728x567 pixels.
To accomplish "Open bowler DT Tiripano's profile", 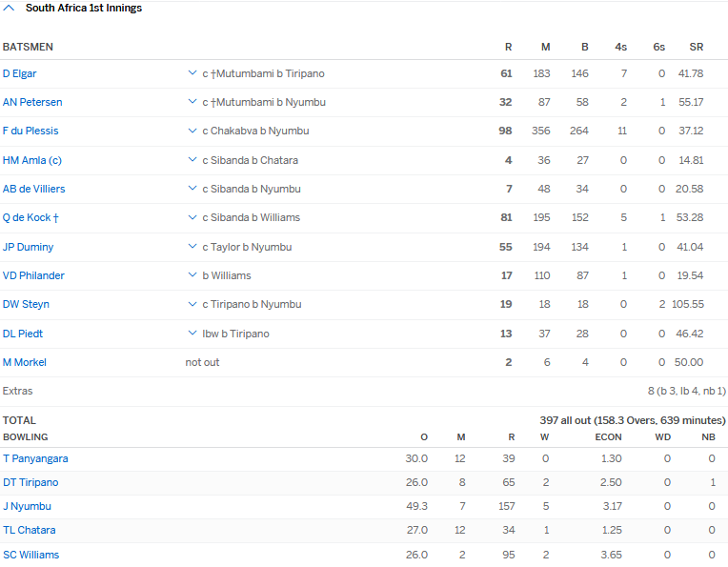I will (x=30, y=482).
